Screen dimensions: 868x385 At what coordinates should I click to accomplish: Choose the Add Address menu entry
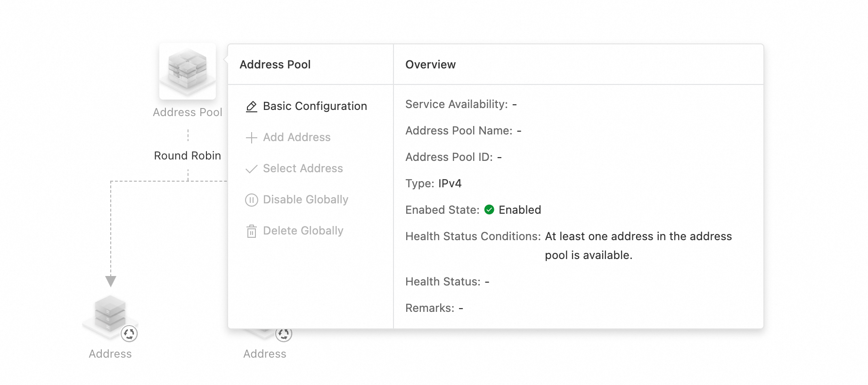[297, 137]
